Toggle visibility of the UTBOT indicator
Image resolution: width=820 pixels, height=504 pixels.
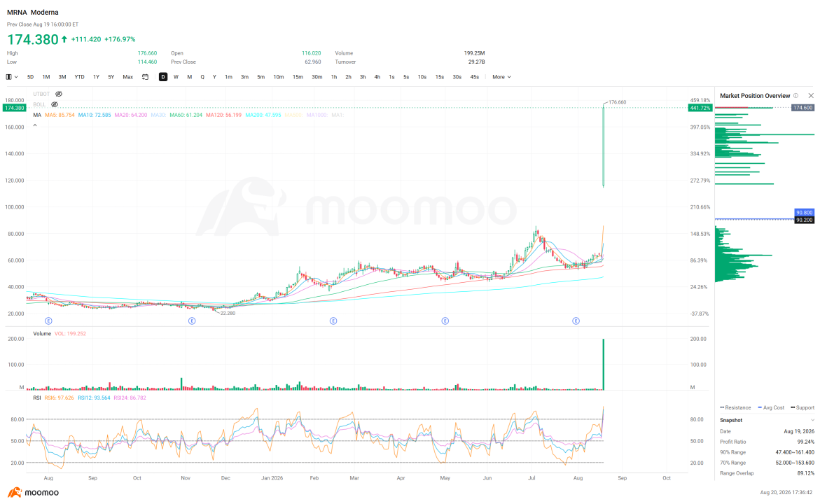click(x=59, y=94)
